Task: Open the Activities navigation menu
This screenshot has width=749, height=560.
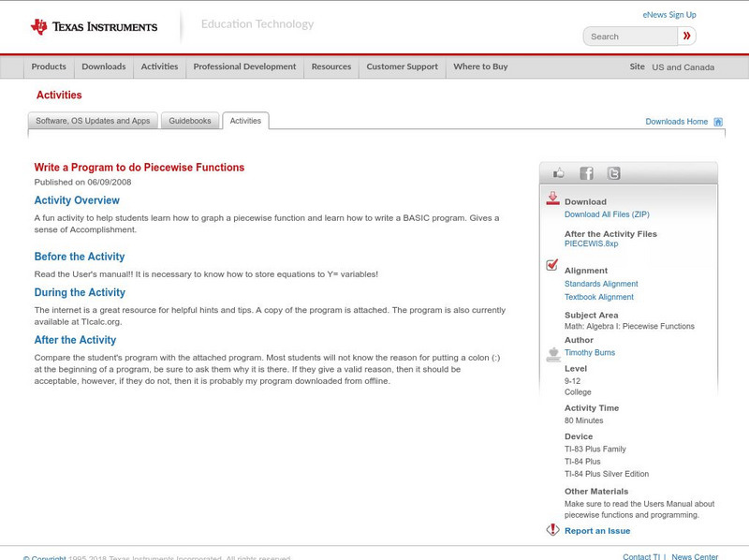Action: click(159, 66)
